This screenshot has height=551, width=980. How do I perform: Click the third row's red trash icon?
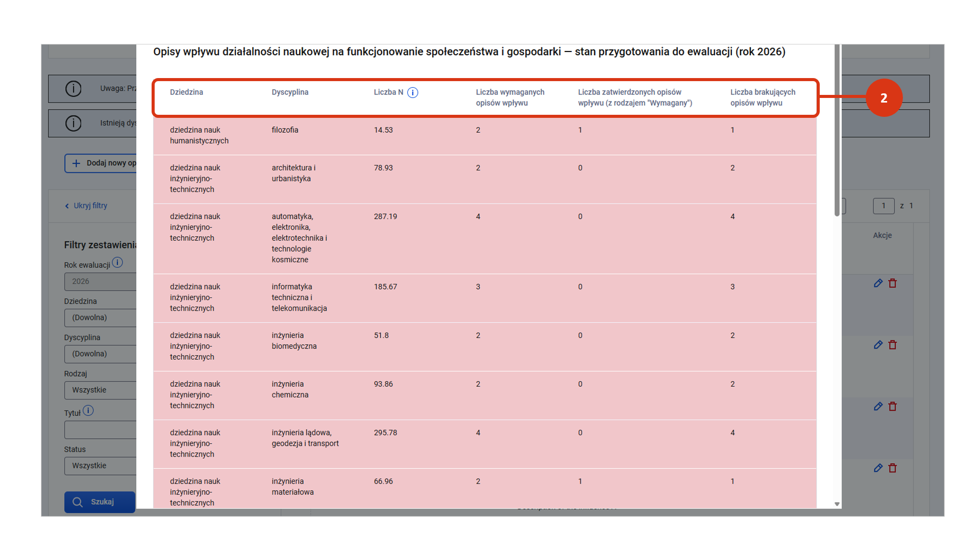point(892,407)
